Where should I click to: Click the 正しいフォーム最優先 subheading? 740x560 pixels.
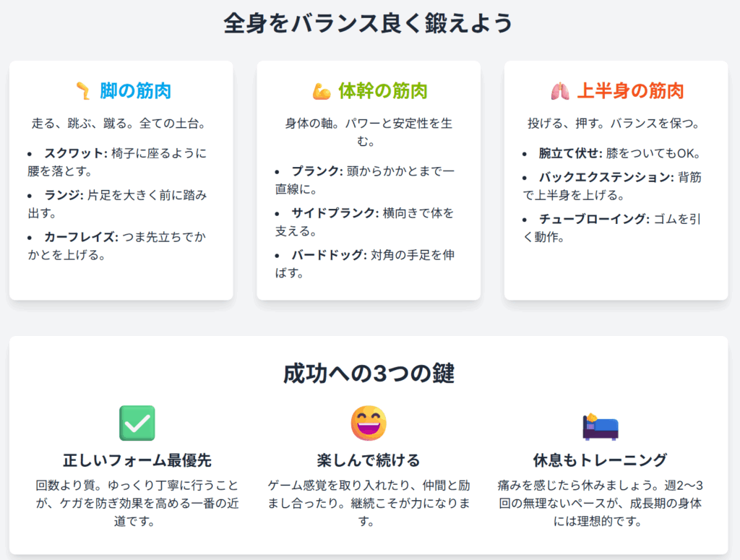(x=137, y=460)
